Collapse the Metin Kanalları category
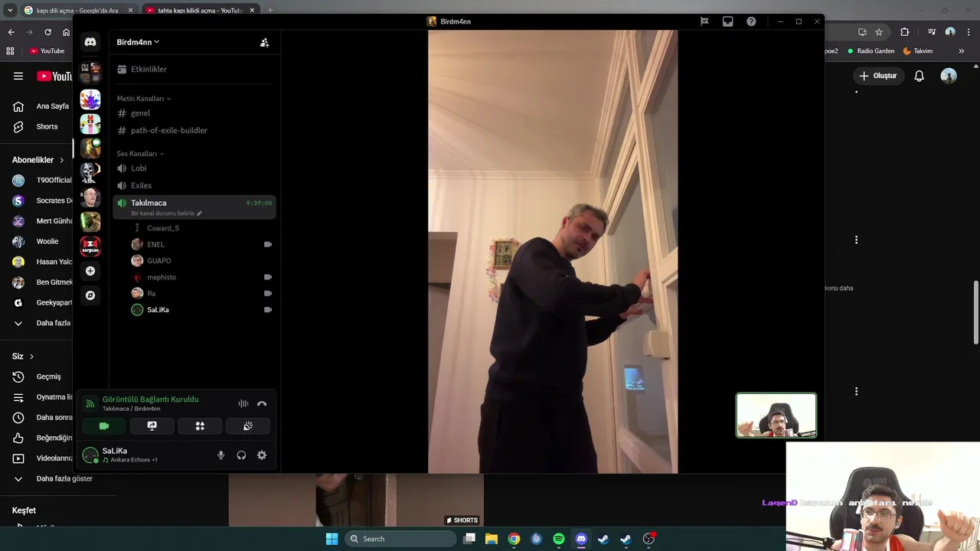 pos(143,99)
